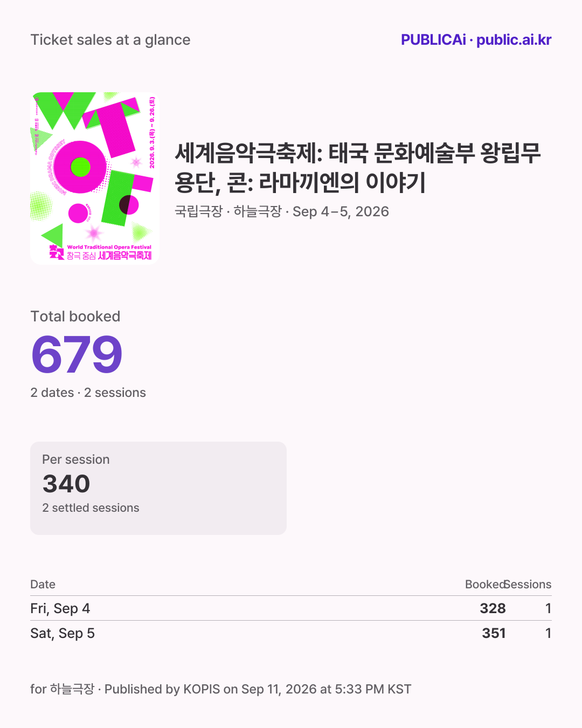582x728 pixels.
Task: Click the Total booked label
Action: coord(75,317)
